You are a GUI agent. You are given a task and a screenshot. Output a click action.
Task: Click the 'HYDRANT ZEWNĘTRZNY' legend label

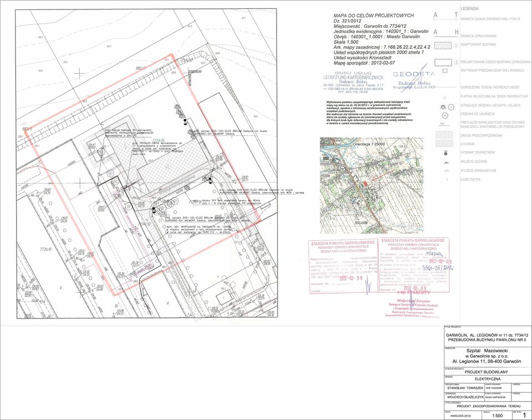478,153
